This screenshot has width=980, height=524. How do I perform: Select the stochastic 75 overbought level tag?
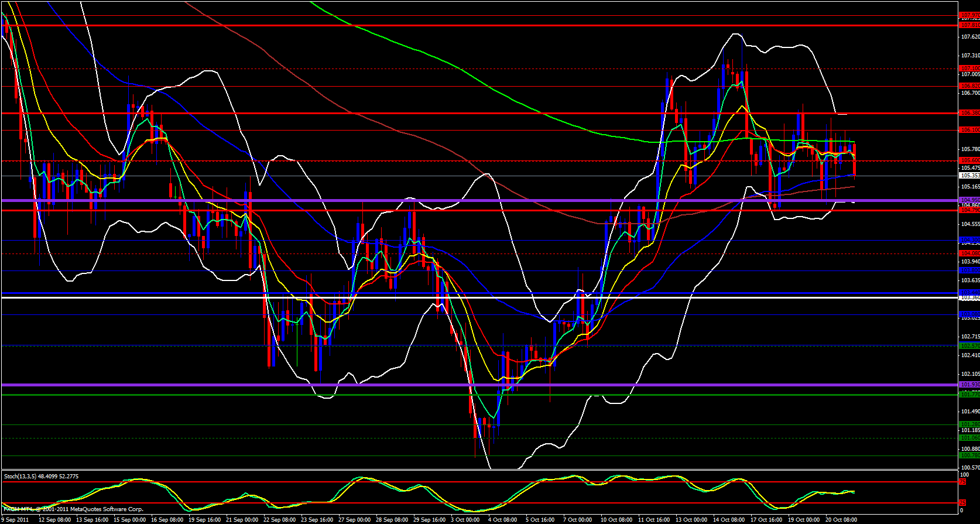[x=963, y=482]
